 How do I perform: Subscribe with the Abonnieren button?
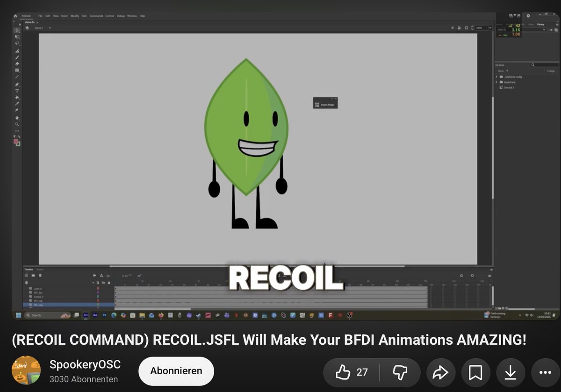[176, 371]
